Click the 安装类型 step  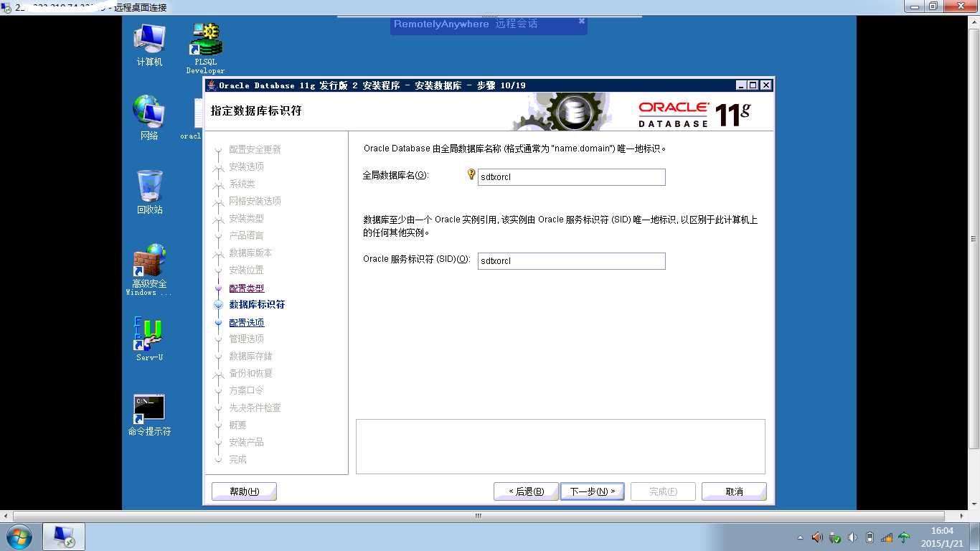click(247, 218)
